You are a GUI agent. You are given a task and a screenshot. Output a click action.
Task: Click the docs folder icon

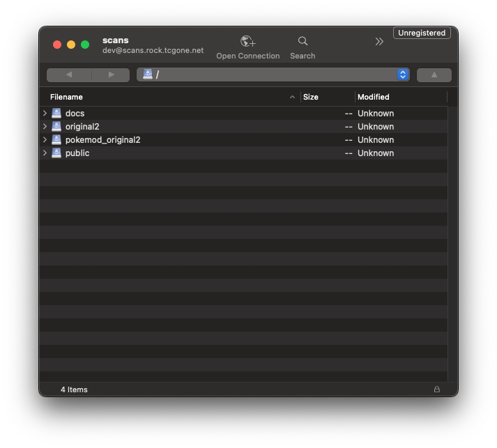coord(56,113)
